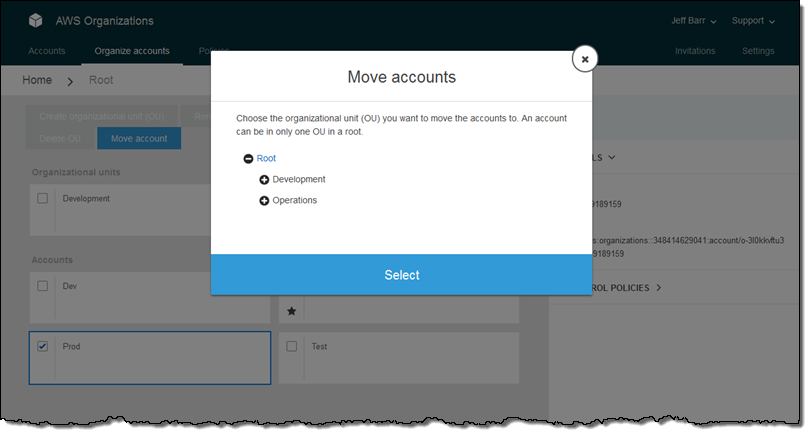Close the Move accounts dialog

click(x=585, y=59)
